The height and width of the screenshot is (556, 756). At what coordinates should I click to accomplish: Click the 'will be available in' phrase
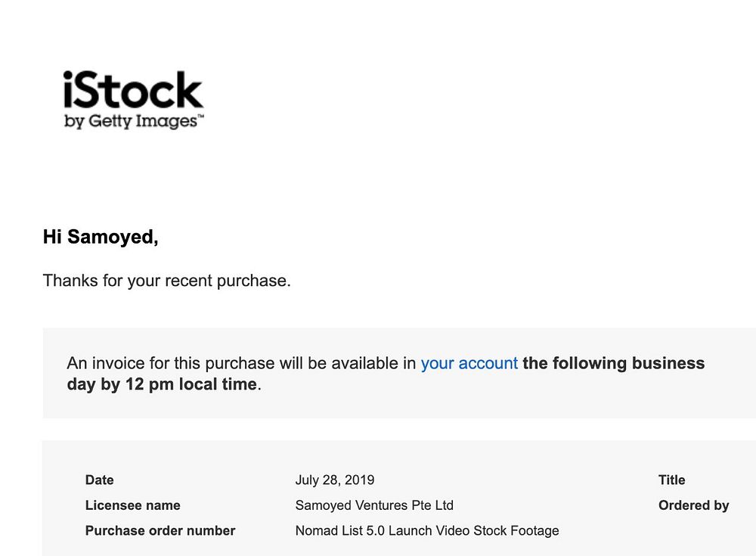(347, 363)
